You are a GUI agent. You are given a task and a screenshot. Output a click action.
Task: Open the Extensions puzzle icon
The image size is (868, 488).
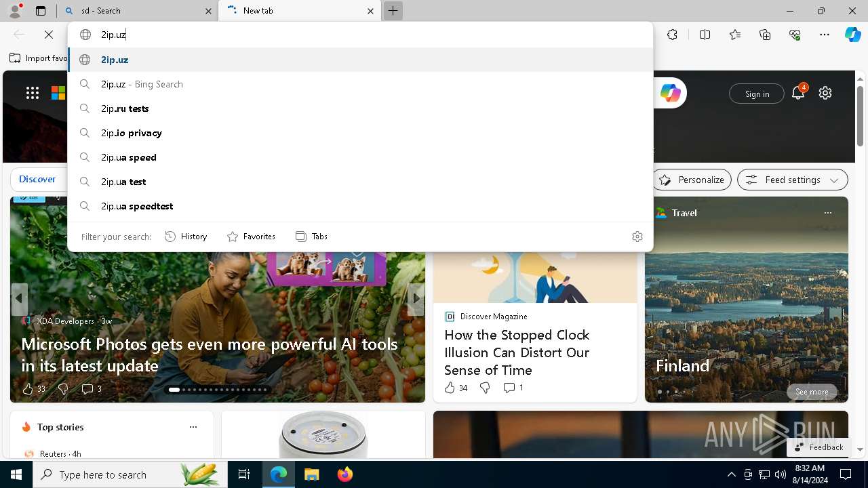[672, 35]
